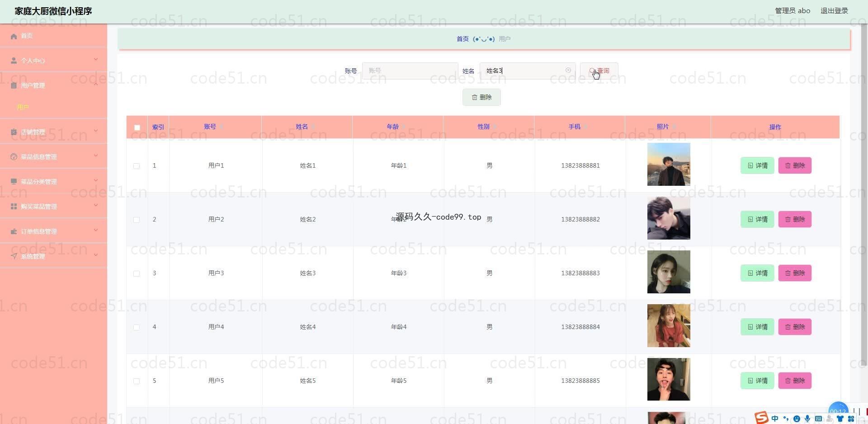Clear the 姓名 search field with the x icon
This screenshot has width=868, height=424.
pos(568,70)
